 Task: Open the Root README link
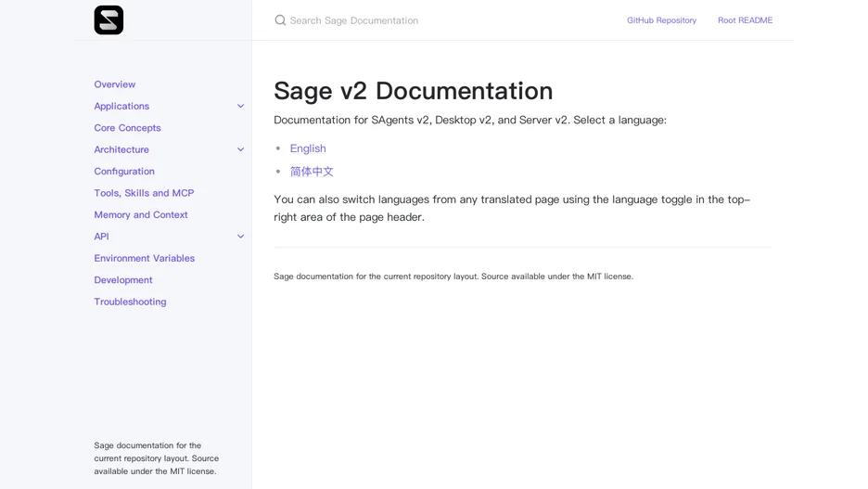[x=745, y=20]
